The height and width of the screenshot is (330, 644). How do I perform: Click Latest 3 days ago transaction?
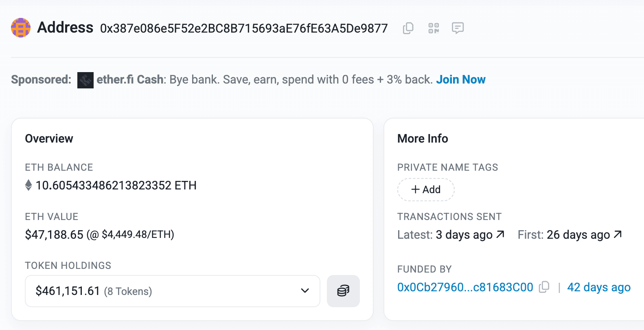[x=464, y=235]
